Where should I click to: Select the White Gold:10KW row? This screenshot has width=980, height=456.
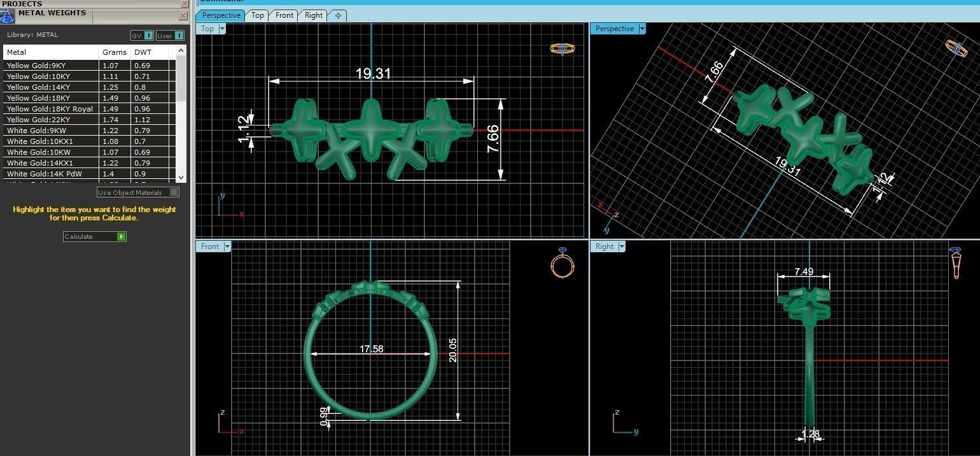[x=89, y=152]
